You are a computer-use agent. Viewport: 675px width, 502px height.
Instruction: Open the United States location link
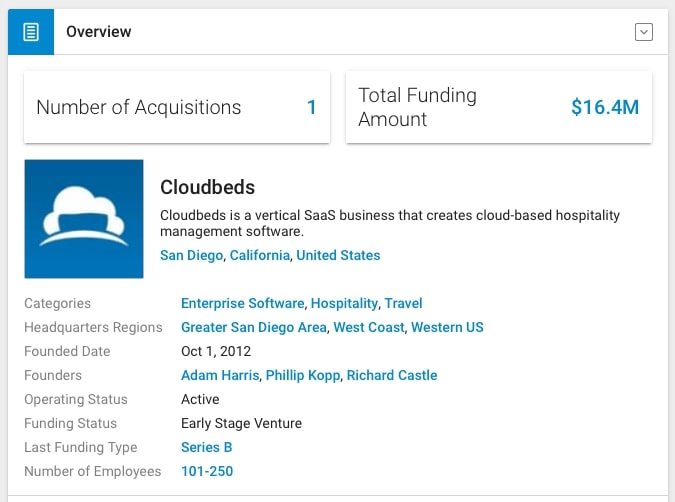[338, 255]
